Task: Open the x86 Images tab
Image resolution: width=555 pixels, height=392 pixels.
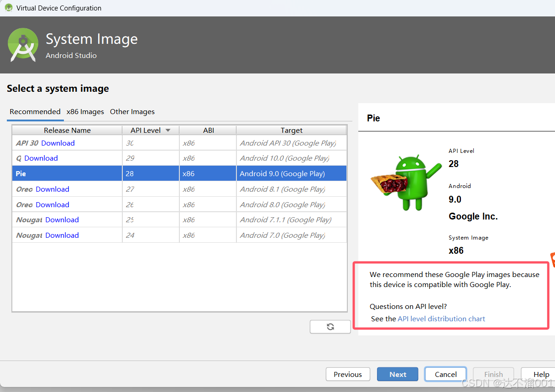Action: pyautogui.click(x=85, y=112)
